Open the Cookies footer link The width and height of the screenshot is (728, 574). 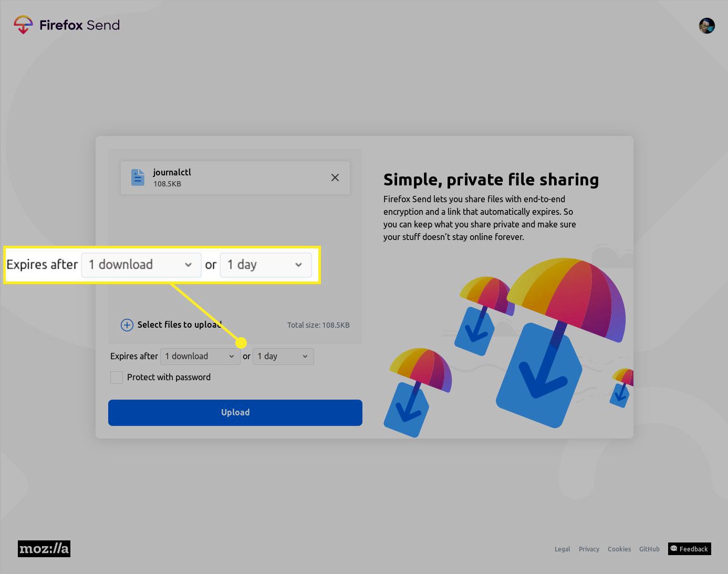[619, 549]
